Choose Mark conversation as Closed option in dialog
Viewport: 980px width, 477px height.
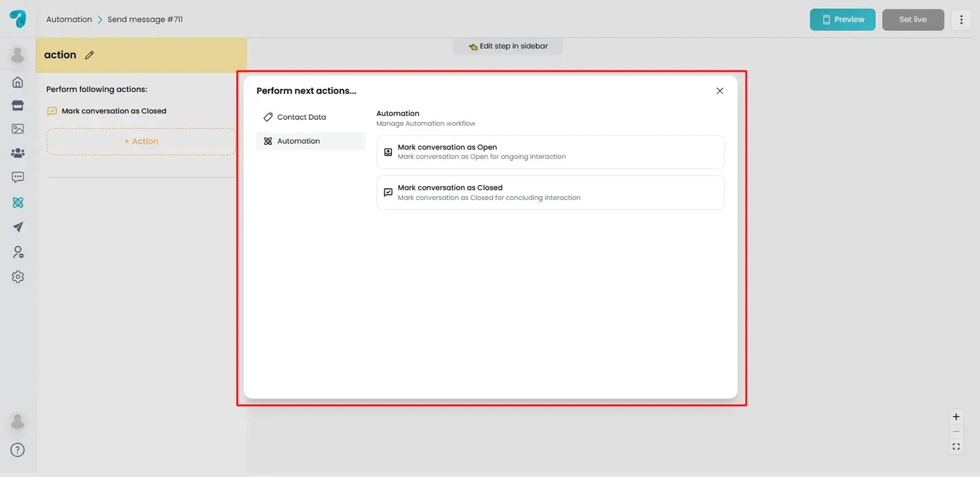[550, 192]
